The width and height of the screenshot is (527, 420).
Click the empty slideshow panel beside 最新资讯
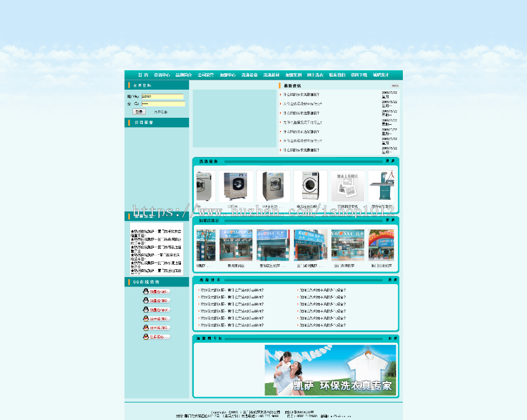click(x=234, y=118)
